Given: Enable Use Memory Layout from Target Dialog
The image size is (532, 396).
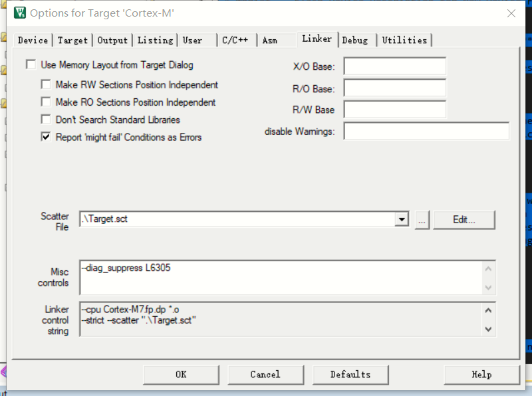Looking at the screenshot, I should [x=31, y=64].
